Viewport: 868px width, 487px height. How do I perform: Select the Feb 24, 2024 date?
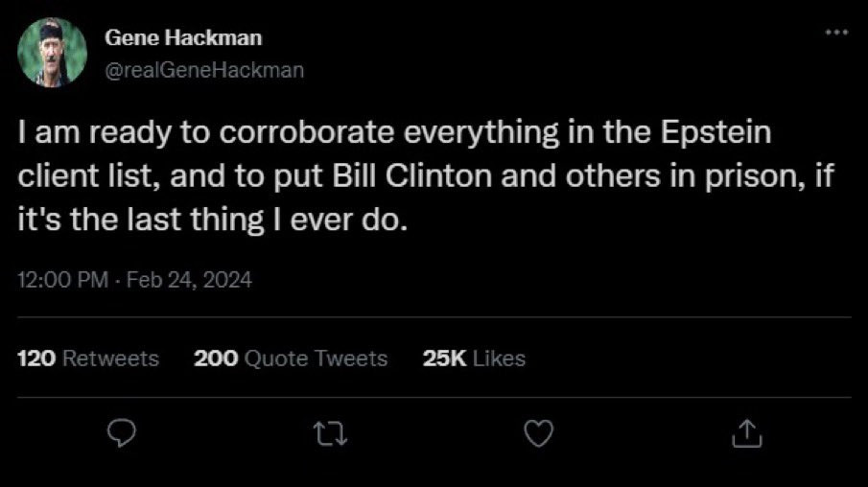click(189, 281)
